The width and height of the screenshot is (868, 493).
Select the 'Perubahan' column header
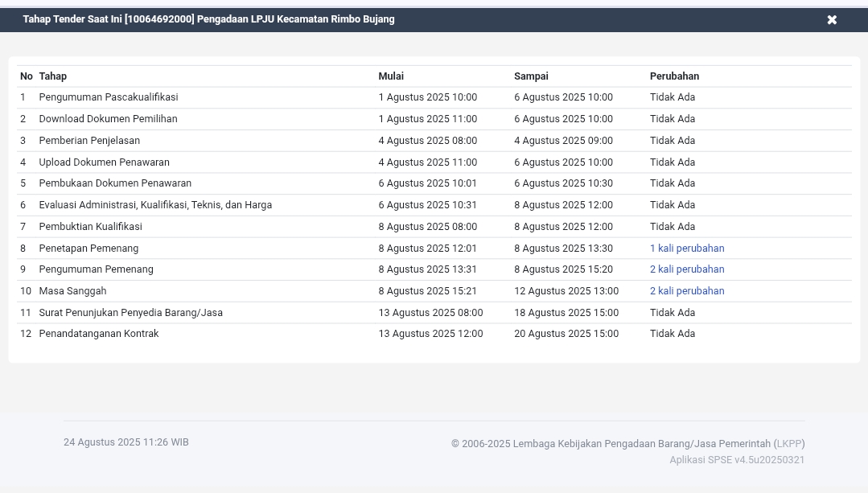point(674,76)
